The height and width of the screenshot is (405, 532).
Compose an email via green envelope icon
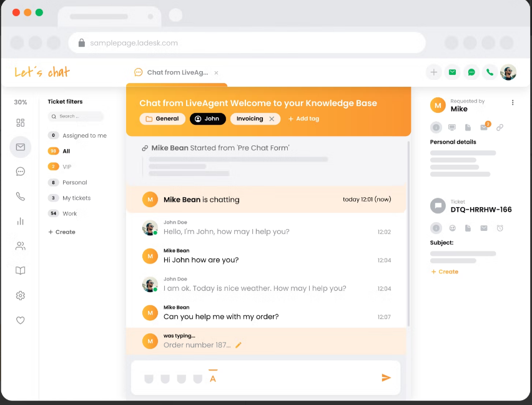pos(452,72)
